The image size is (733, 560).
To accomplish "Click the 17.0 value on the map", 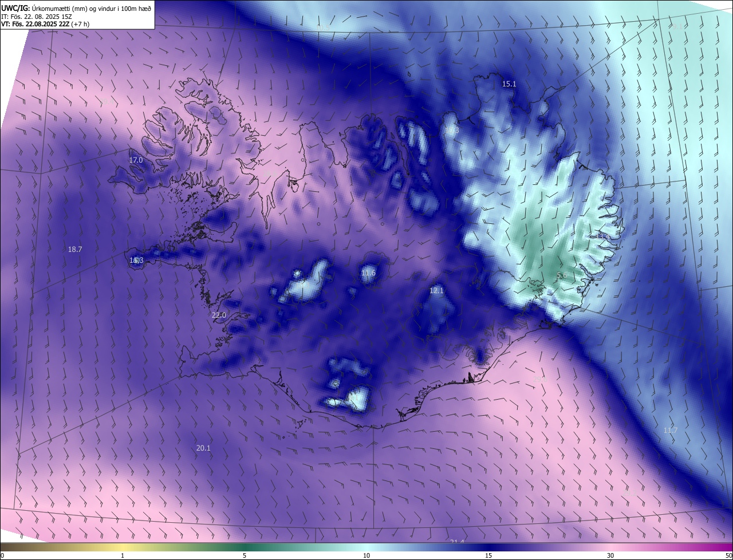I will [x=136, y=160].
